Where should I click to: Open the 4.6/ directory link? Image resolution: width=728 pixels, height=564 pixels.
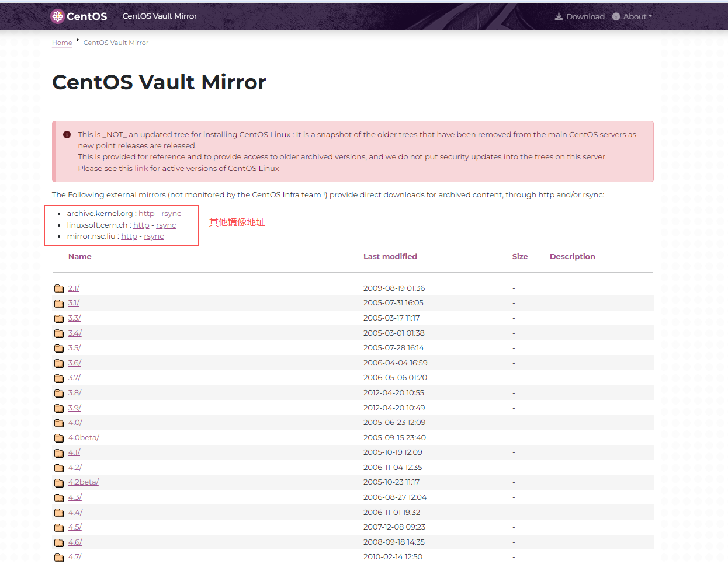click(x=75, y=542)
